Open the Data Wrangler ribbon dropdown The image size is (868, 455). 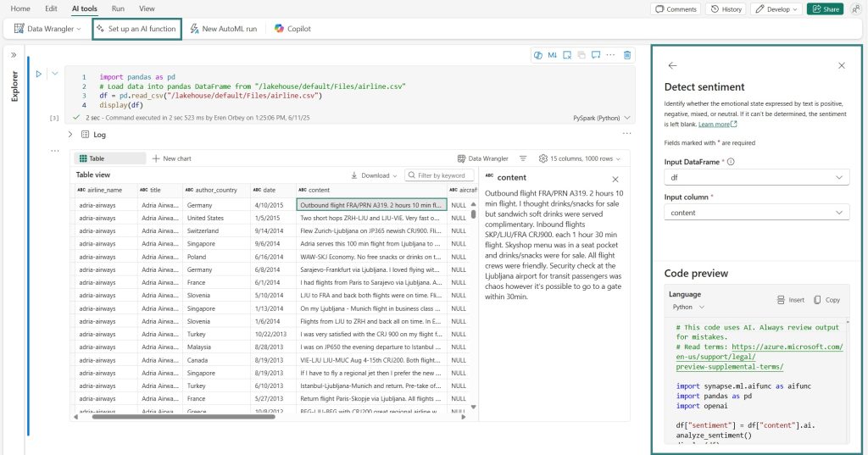(x=47, y=29)
